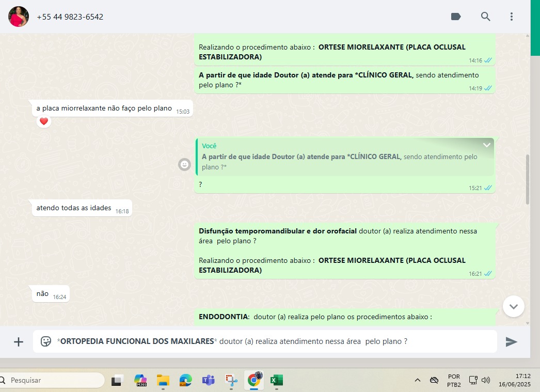Open network display tray icon
This screenshot has width=540, height=392.
click(473, 380)
